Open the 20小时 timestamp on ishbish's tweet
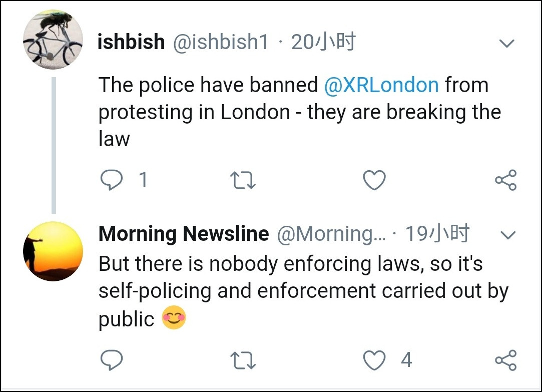 click(x=323, y=42)
